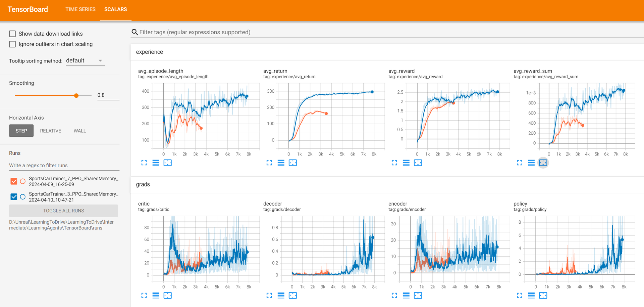Uncheck the SportsCarTrainer_7_PPO run
Image resolution: width=644 pixels, height=307 pixels.
(14, 181)
